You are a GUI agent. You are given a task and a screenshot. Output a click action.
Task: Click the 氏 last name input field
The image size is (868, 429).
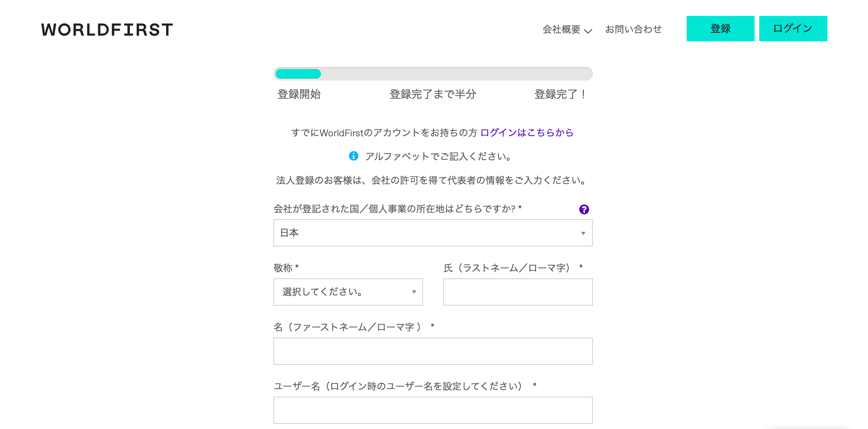(517, 292)
